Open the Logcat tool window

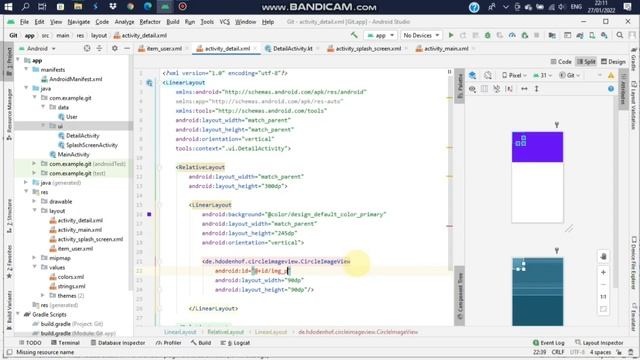[x=235, y=343]
